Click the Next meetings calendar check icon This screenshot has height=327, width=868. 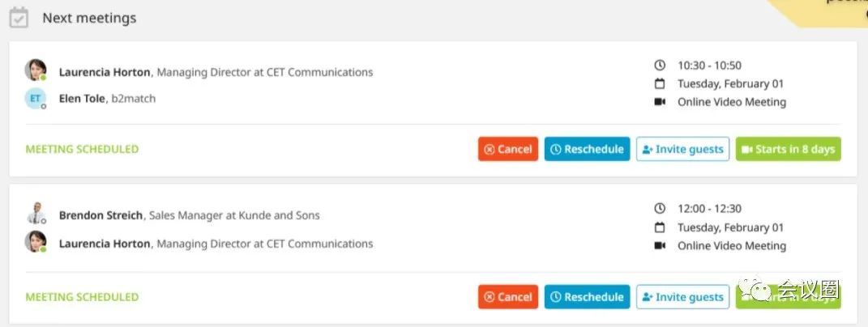(19, 17)
